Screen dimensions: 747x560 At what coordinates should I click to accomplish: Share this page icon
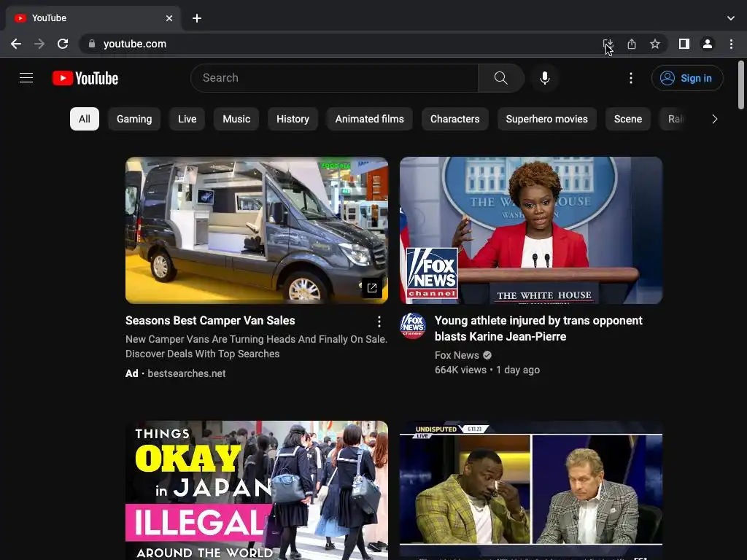click(632, 44)
